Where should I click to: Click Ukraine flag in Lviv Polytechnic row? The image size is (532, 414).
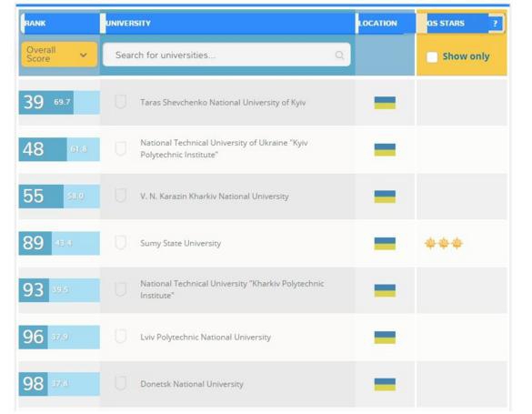[x=385, y=338]
